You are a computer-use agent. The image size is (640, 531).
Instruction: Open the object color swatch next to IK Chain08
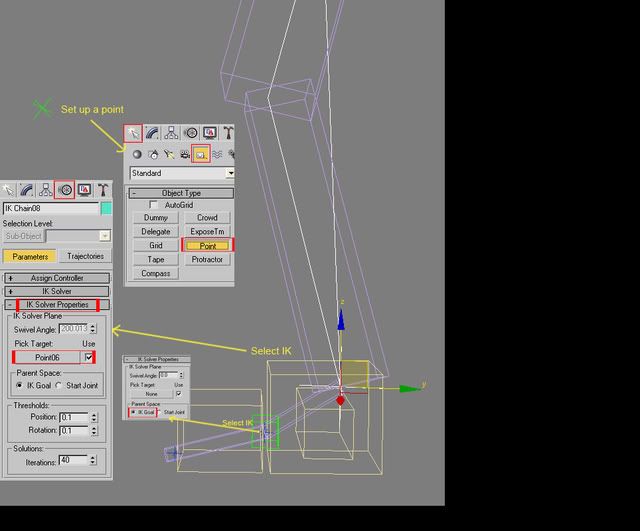pos(106,208)
